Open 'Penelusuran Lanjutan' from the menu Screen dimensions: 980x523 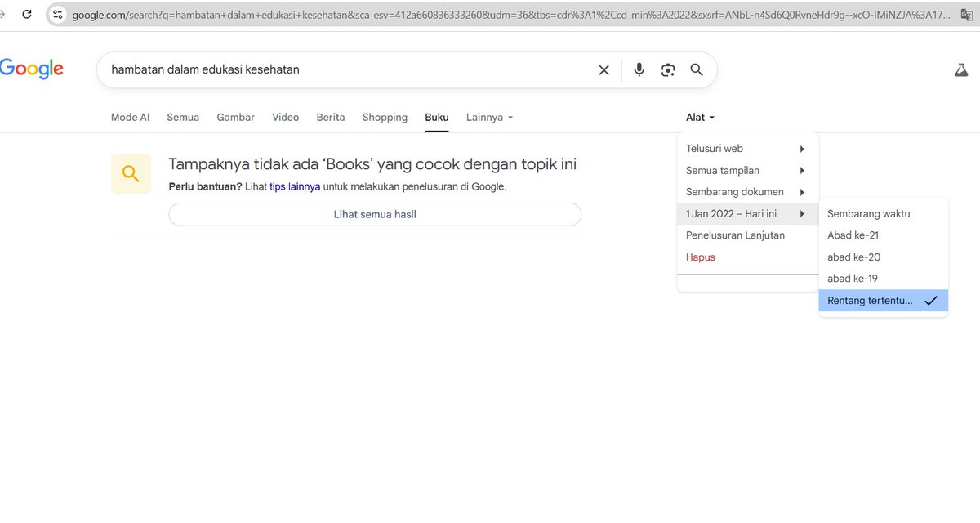coord(735,235)
